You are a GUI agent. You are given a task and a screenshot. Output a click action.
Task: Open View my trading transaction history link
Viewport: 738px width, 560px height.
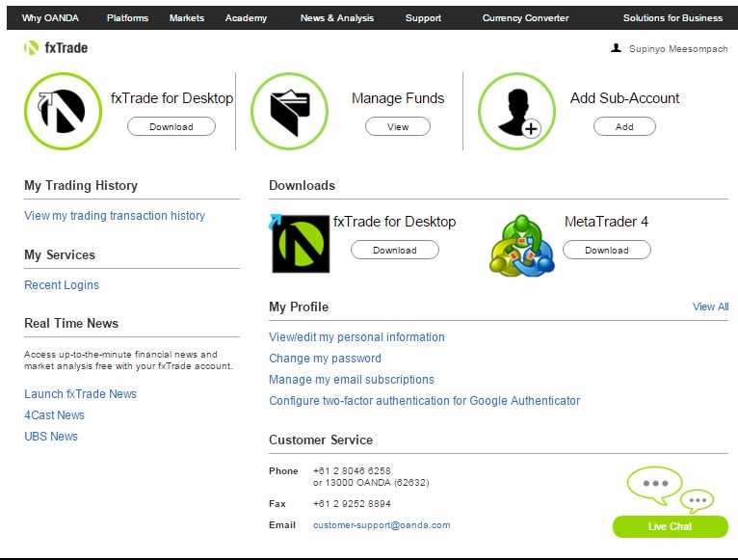click(x=115, y=216)
